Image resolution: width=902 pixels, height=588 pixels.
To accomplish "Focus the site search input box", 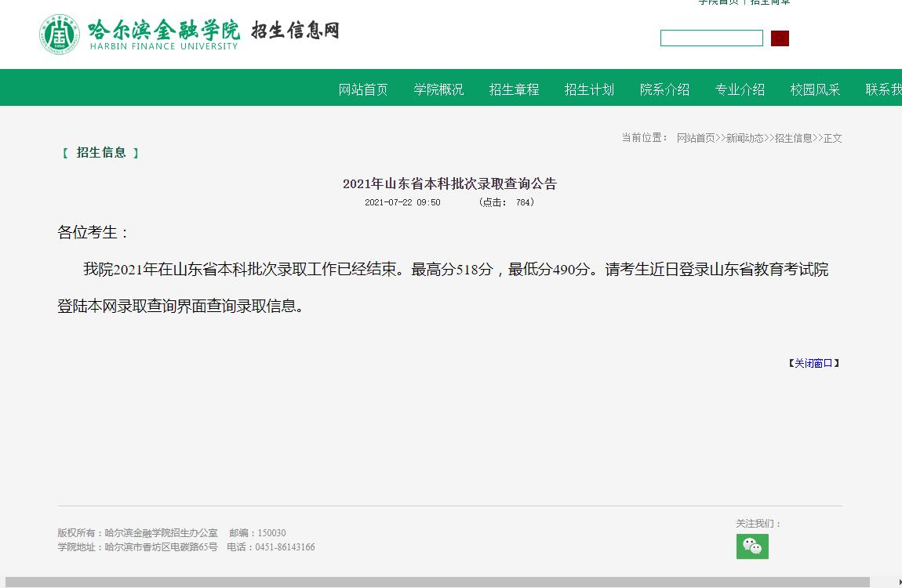I will coord(711,38).
